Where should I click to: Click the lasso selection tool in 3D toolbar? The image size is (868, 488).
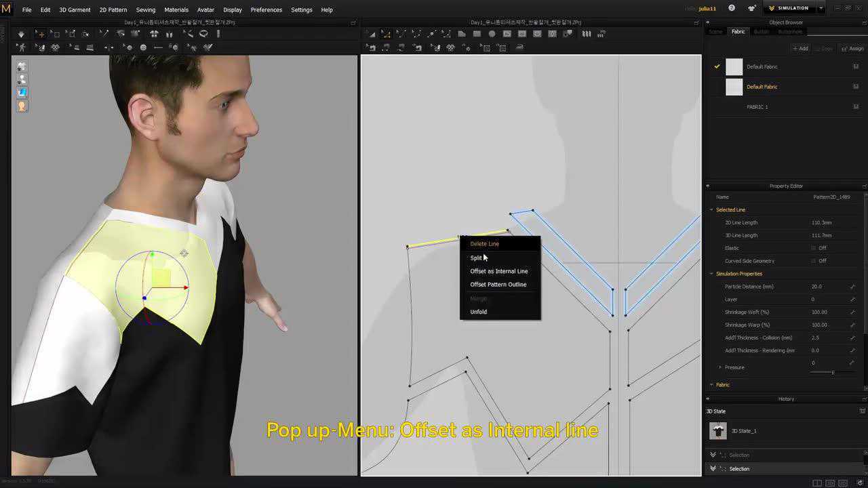[203, 34]
